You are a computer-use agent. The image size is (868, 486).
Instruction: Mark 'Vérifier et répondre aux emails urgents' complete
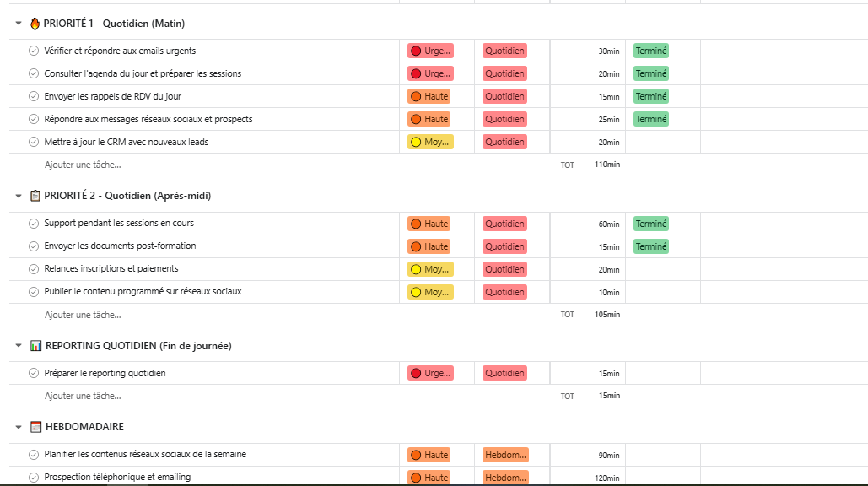point(34,51)
